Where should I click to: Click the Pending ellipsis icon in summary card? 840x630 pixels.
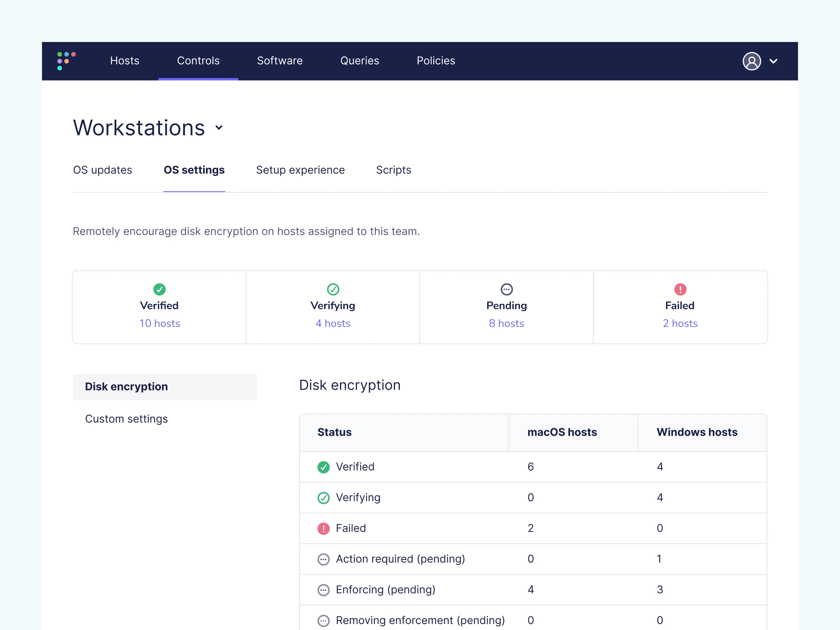coord(506,289)
